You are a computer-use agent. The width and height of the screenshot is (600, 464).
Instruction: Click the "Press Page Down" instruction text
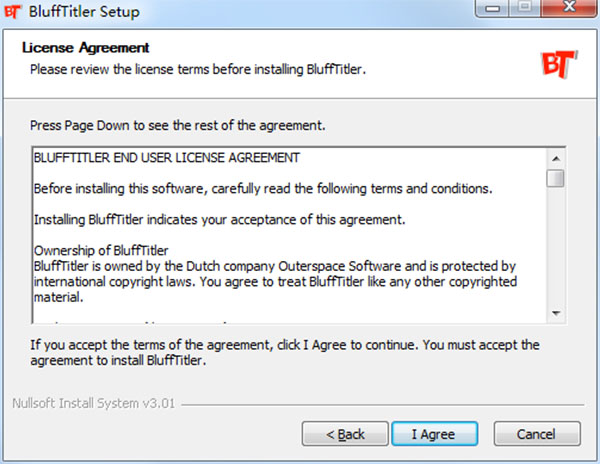(x=178, y=127)
